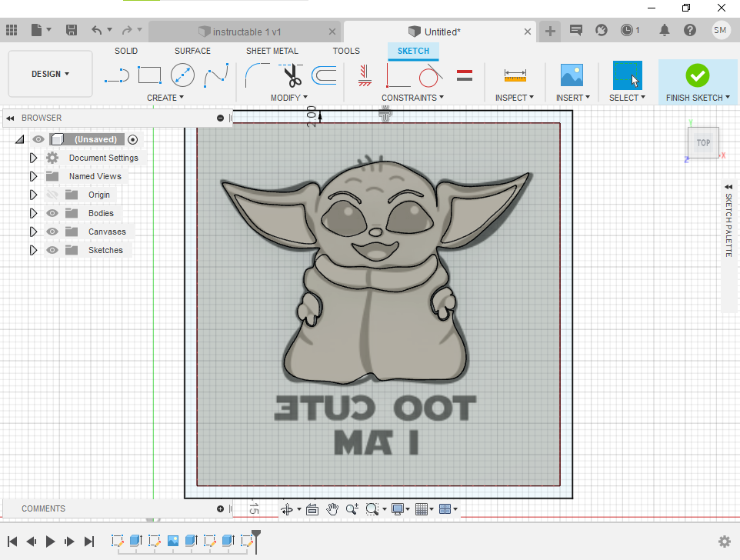The height and width of the screenshot is (560, 740).
Task: Open the Help question mark icon
Action: coord(690,31)
